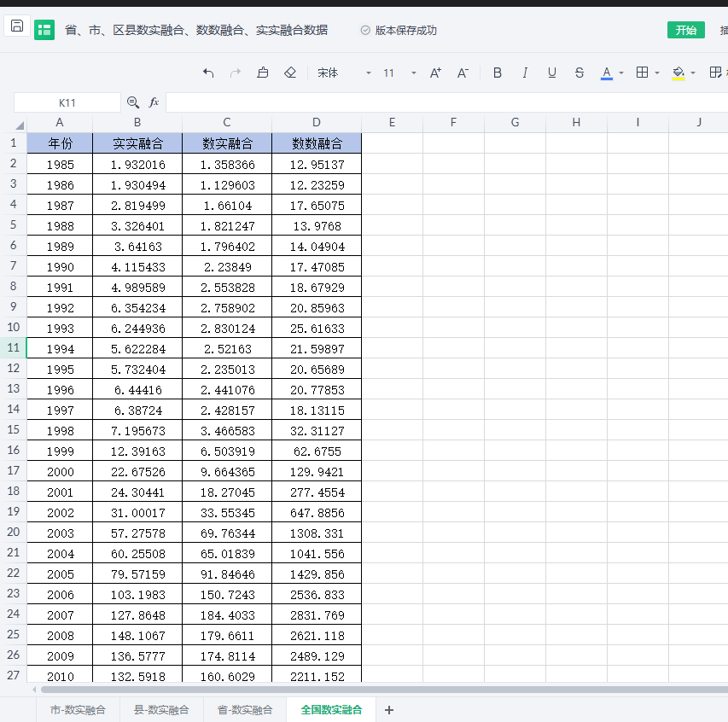Click the cell borders icon

coord(642,73)
